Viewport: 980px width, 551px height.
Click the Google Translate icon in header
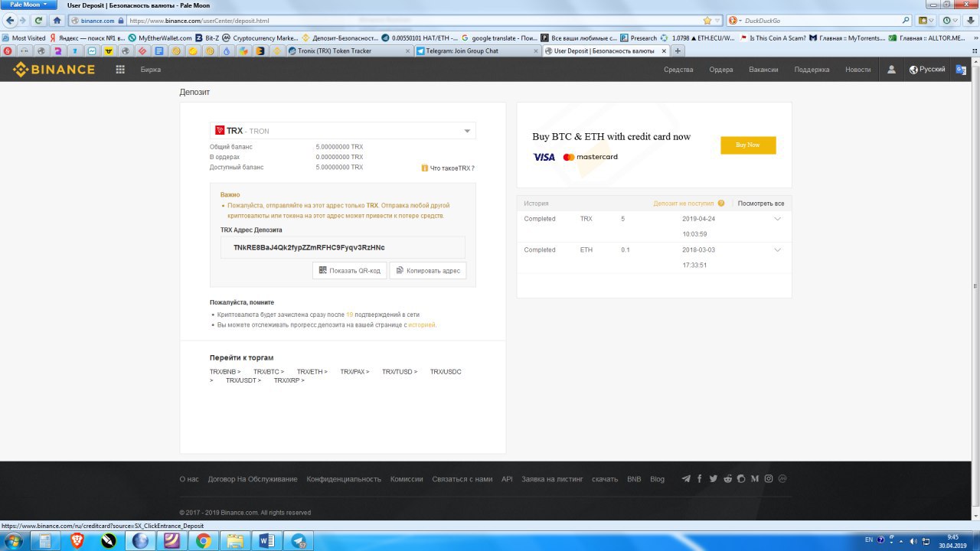click(961, 70)
